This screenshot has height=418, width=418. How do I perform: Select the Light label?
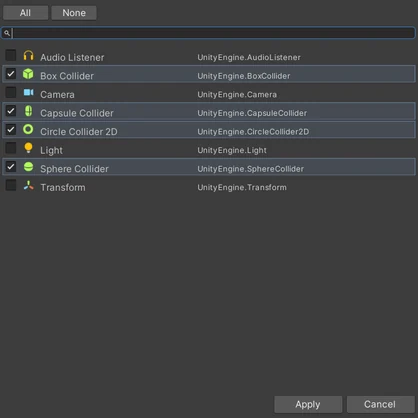(51, 150)
